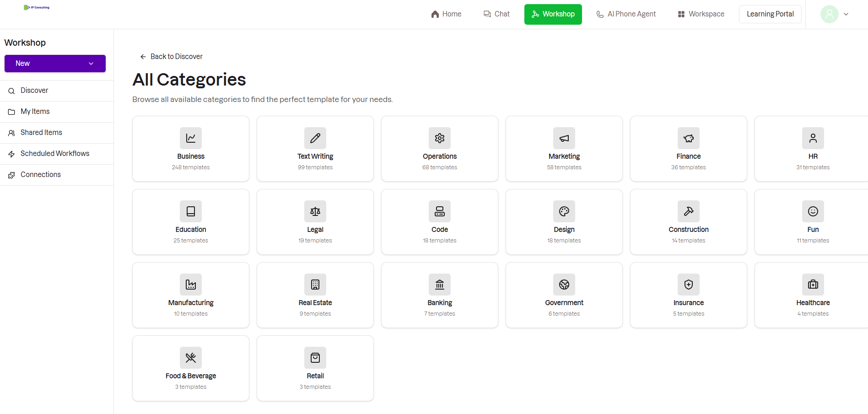Open the Discover search icon in sidebar
Viewport: 868px width, 414px height.
11,91
